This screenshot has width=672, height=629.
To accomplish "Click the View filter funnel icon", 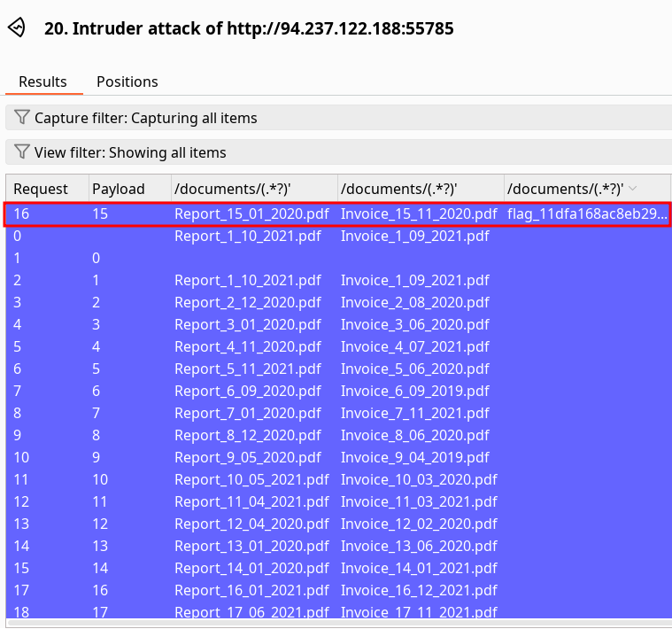I will pos(22,152).
